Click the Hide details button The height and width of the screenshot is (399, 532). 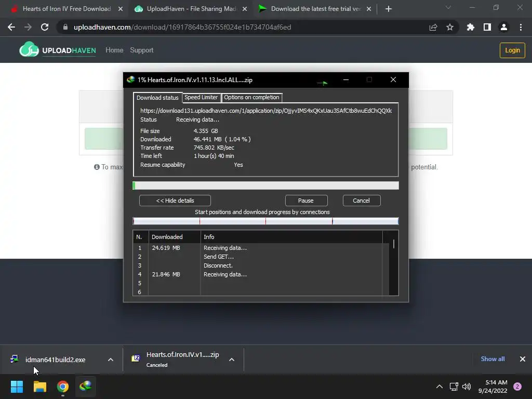click(175, 201)
